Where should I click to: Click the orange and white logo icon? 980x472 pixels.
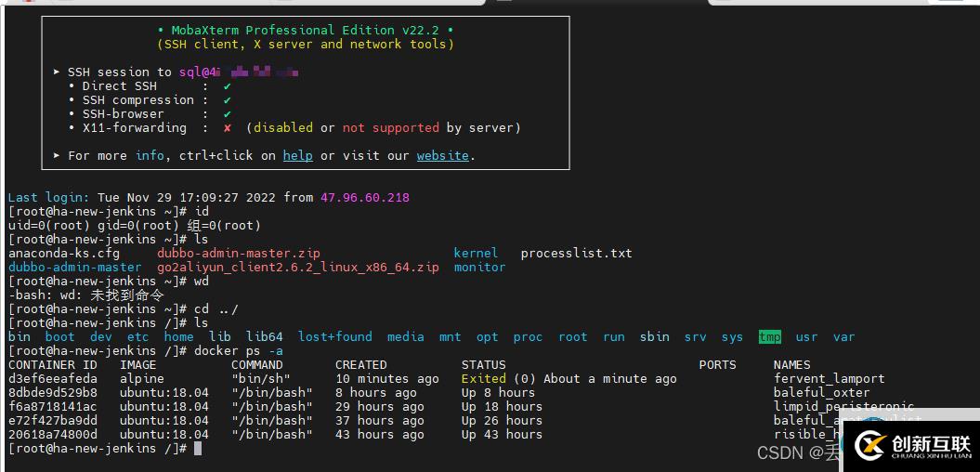click(x=869, y=446)
